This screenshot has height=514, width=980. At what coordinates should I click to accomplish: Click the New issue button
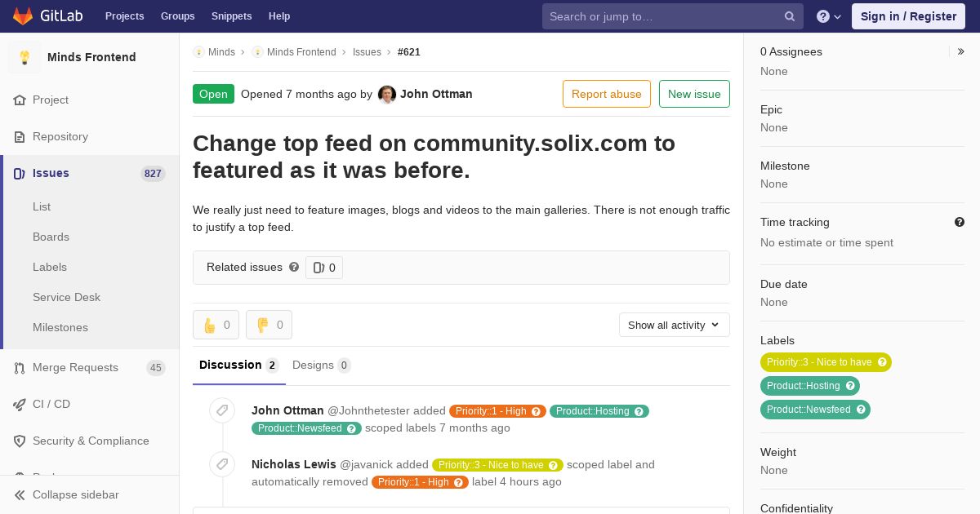click(x=694, y=94)
